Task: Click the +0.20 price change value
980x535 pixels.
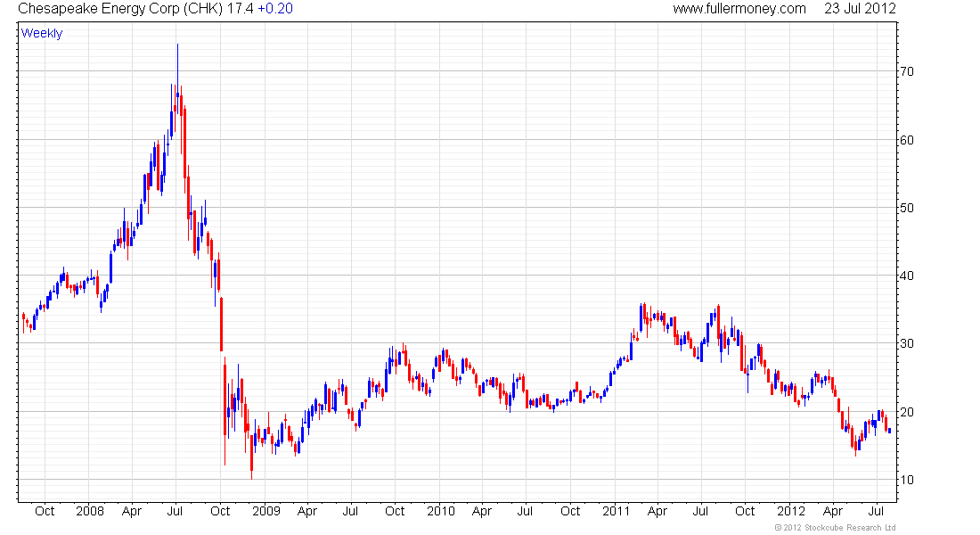Action: click(275, 9)
